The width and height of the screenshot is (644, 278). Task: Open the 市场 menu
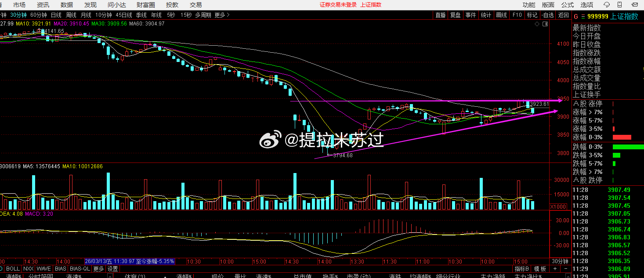pos(19,5)
